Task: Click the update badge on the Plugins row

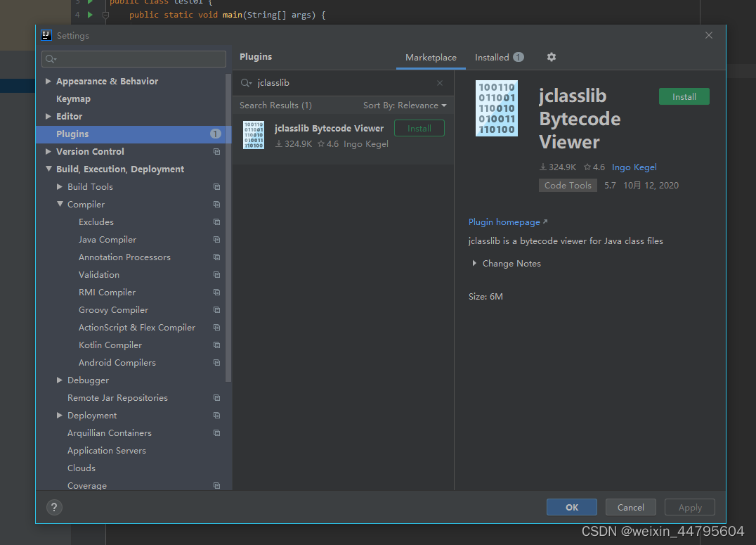Action: [216, 134]
